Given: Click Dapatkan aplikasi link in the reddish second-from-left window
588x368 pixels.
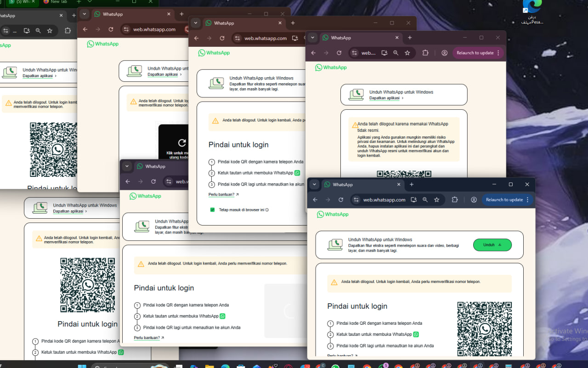Looking at the screenshot, I should [x=164, y=74].
